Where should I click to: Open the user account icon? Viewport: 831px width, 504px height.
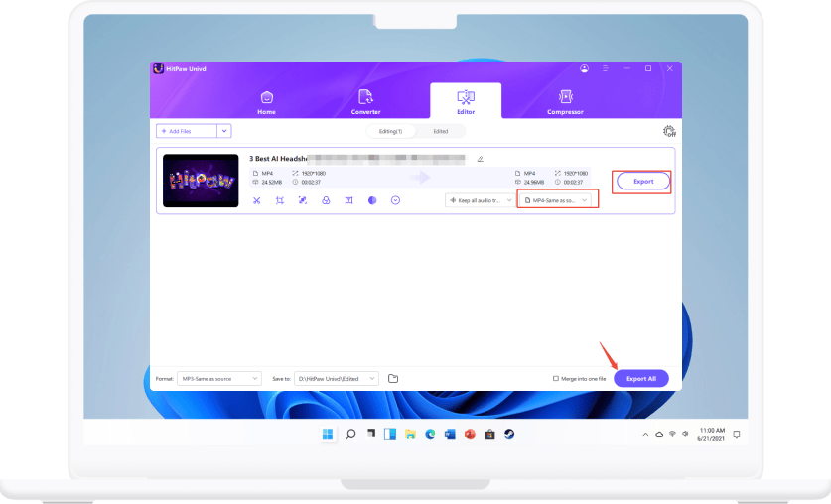click(x=584, y=68)
